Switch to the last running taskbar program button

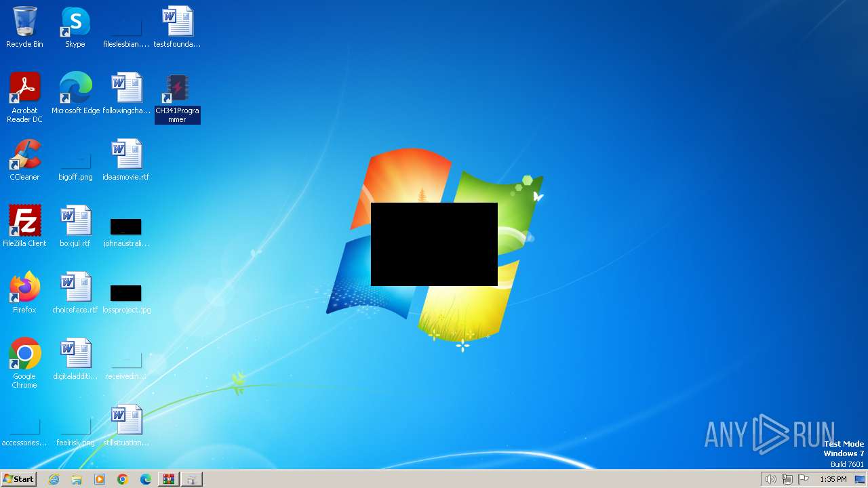[x=191, y=479]
